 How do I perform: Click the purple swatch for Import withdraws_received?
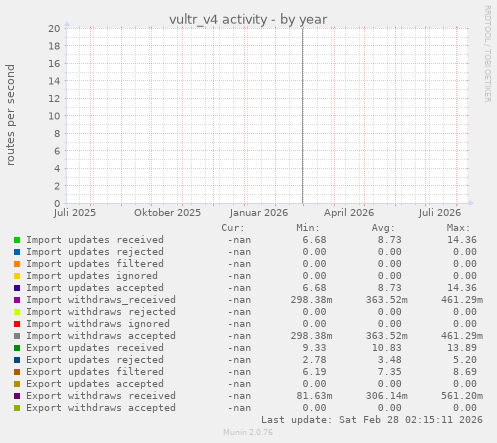coord(17,300)
